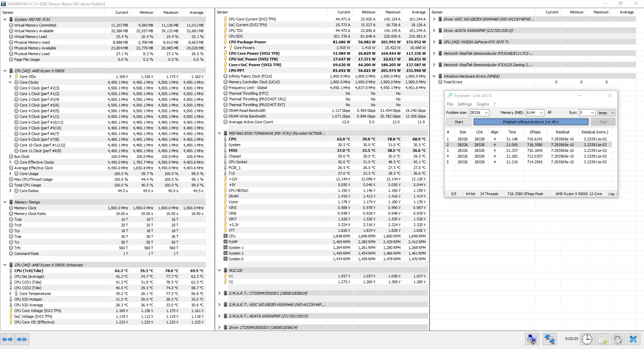Viewport: 644px width, 349px height.
Task: Expand the Core VIDs row
Action: pyautogui.click(x=10, y=77)
